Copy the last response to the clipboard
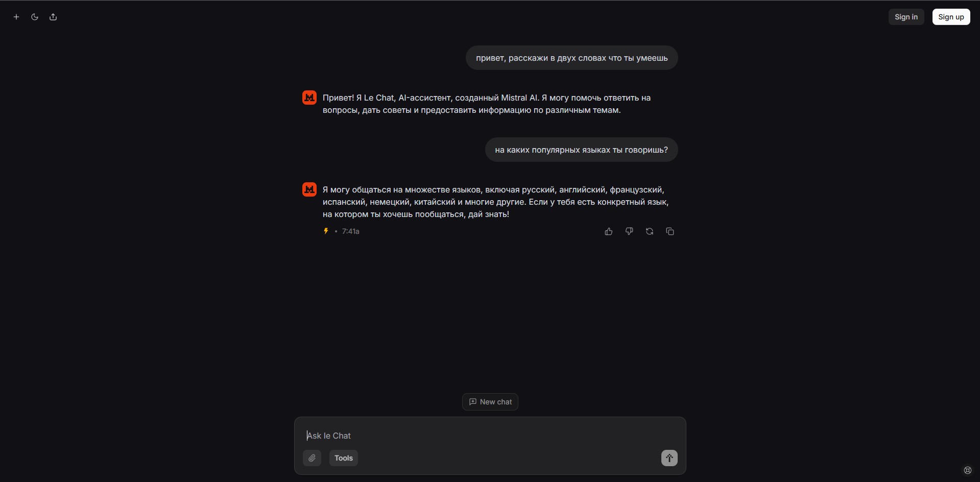 [670, 231]
